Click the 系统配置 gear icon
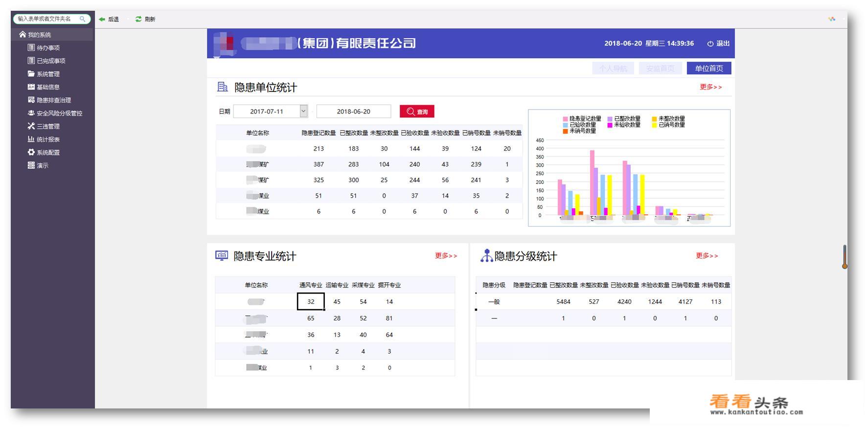The image size is (868, 429). pyautogui.click(x=31, y=152)
